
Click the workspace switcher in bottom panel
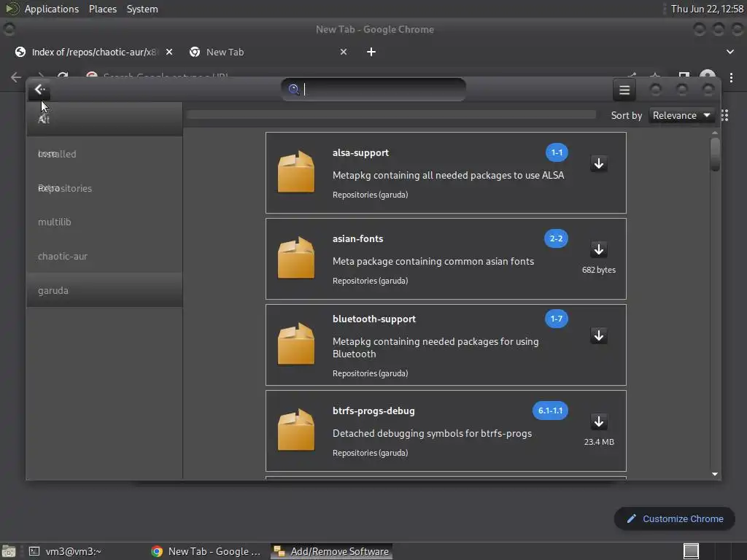tap(692, 551)
